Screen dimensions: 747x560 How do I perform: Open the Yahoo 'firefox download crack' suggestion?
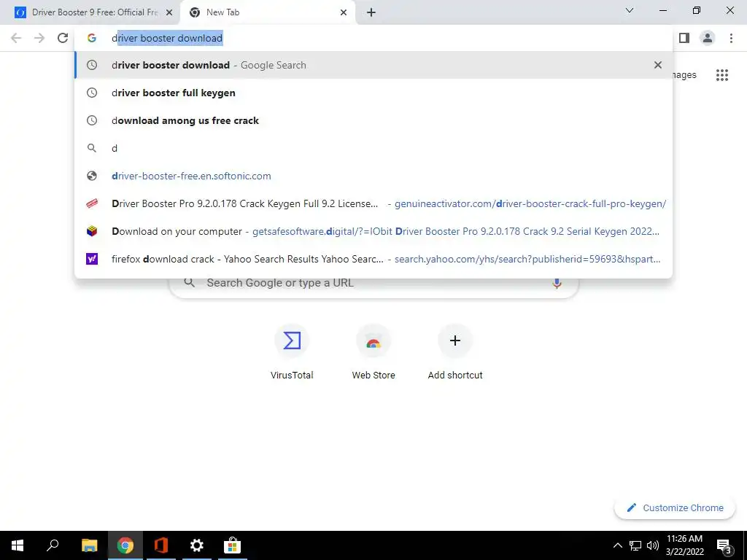click(x=373, y=259)
